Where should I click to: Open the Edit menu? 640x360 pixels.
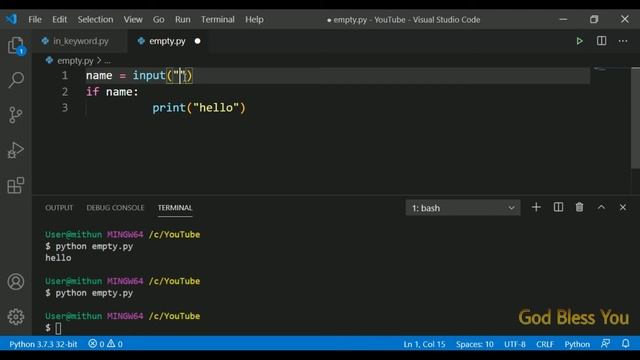(x=59, y=19)
